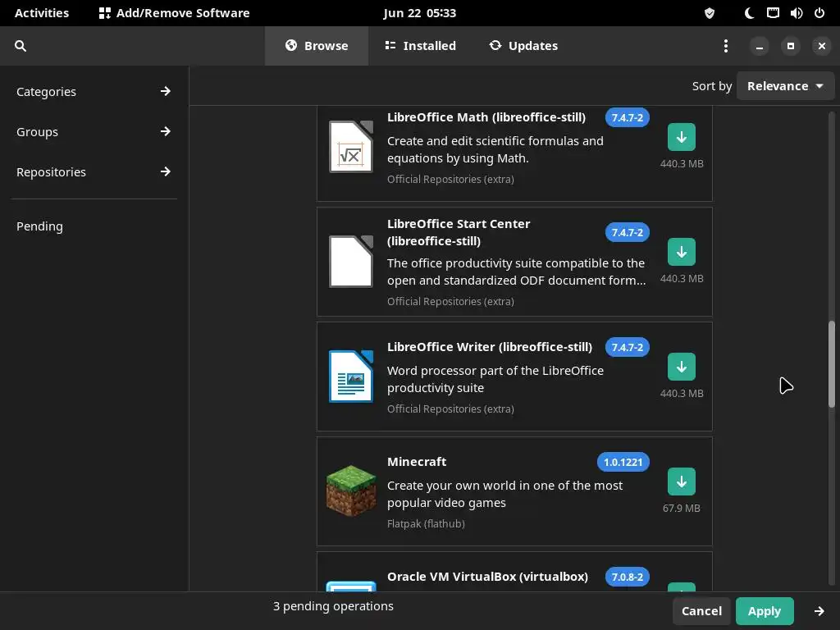This screenshot has height=630, width=840.
Task: Click Minecraft's 'Flatpak (flathub)' label
Action: point(426,524)
